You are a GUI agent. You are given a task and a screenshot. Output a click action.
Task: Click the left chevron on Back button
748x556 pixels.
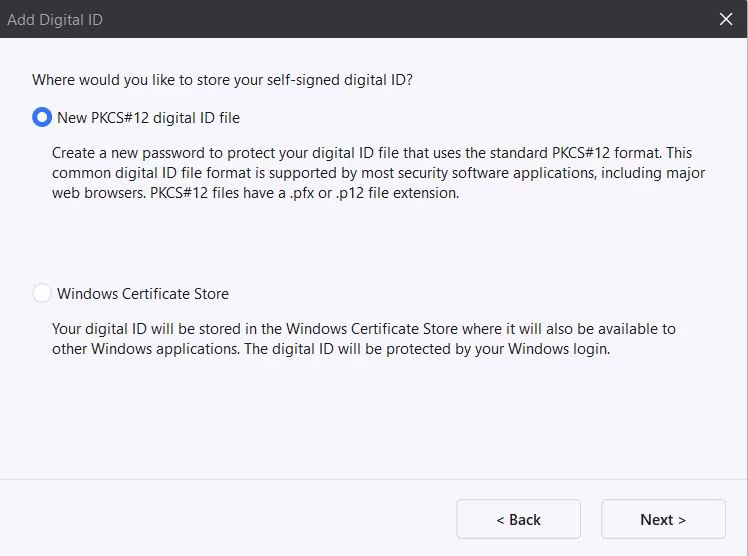(500, 520)
